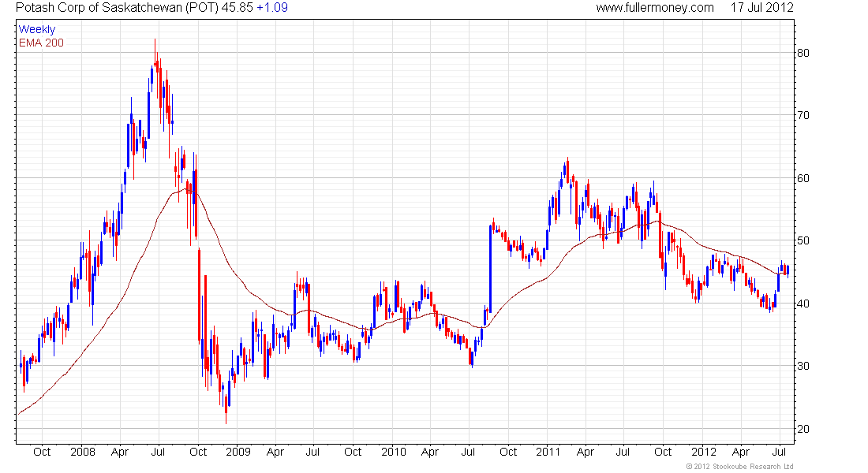Image resolution: width=868 pixels, height=473 pixels.
Task: Click the '2011' year label on time axis
Action: click(548, 452)
